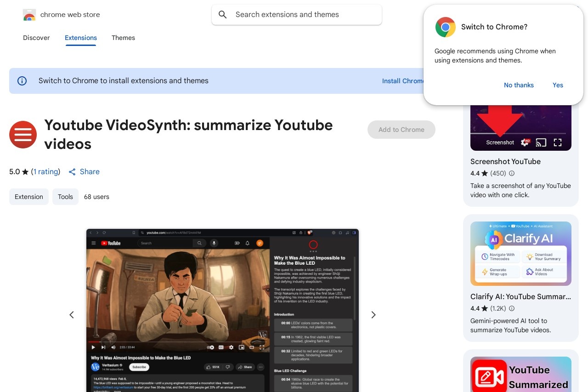Click the 68 users text
This screenshot has height=392, width=588.
click(x=96, y=197)
